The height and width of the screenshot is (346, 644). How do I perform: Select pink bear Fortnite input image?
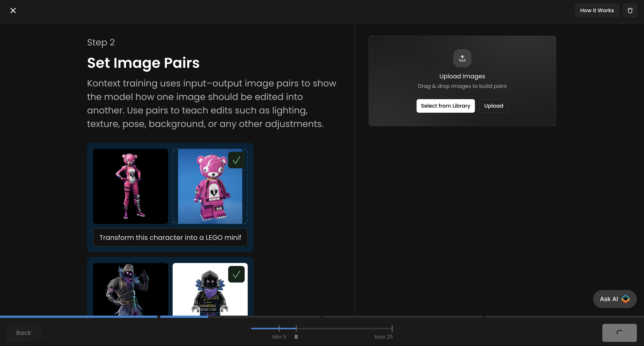click(x=130, y=186)
